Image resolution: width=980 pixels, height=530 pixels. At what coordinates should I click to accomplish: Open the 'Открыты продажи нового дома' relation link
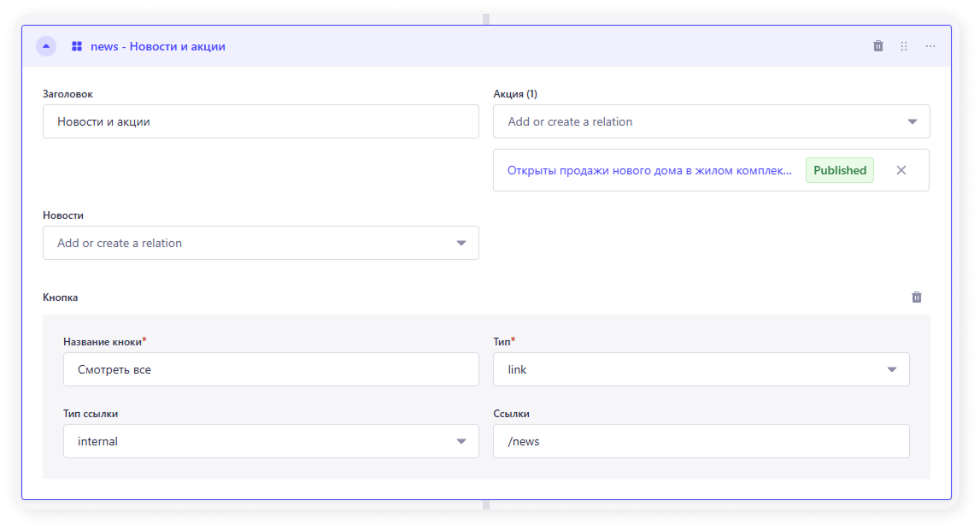coord(649,170)
